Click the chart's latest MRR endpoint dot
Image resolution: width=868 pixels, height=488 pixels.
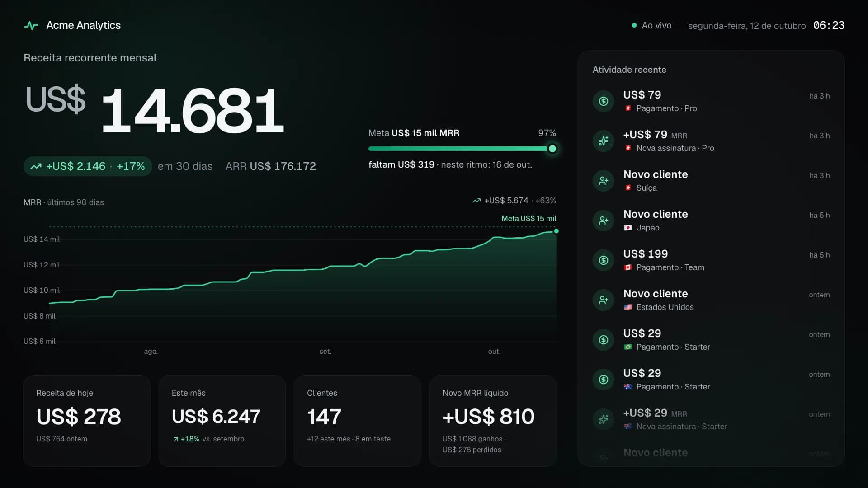[x=556, y=231]
